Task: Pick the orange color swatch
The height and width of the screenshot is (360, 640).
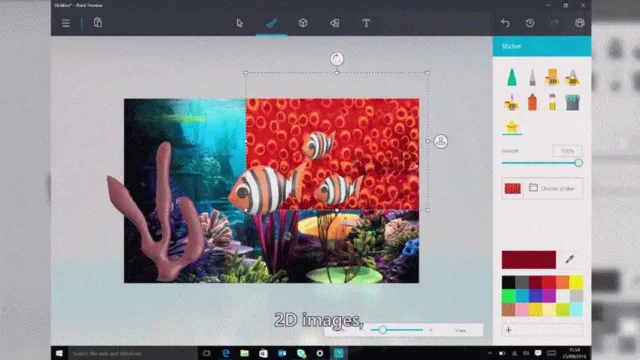Action: 562,282
